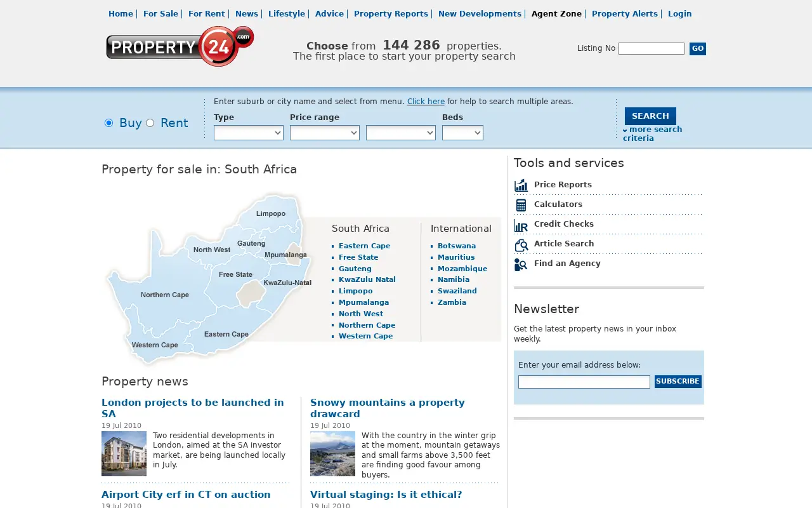Expand more search criteria

653,133
